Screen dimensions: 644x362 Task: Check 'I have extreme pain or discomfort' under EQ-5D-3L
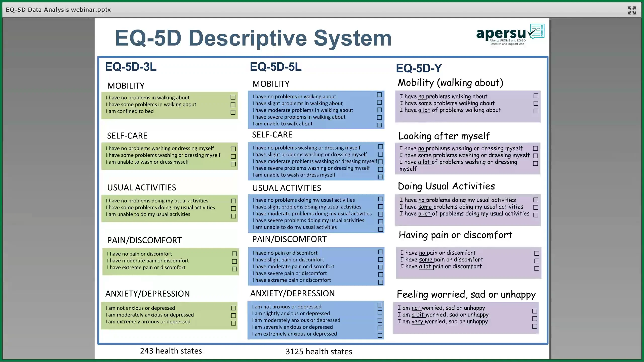pos(234,269)
